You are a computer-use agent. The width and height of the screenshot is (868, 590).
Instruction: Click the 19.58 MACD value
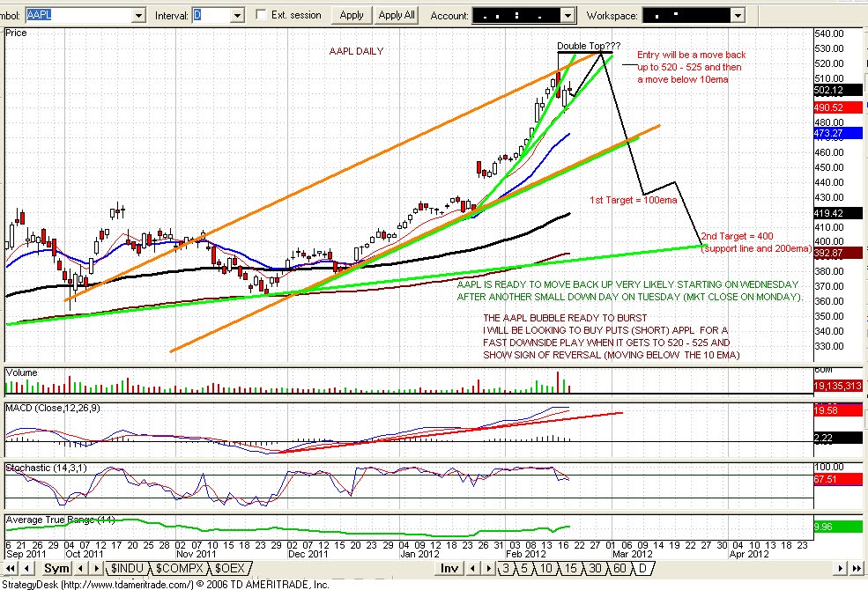pos(837,410)
